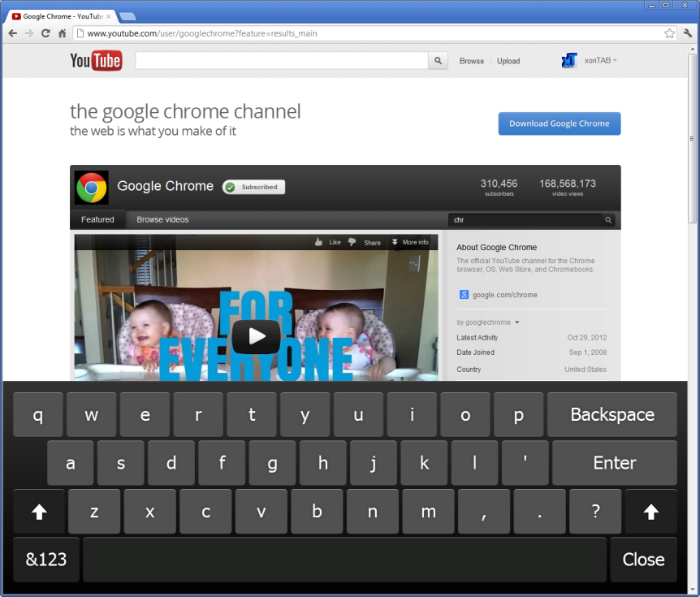Click thumbs up Like icon

coord(318,242)
